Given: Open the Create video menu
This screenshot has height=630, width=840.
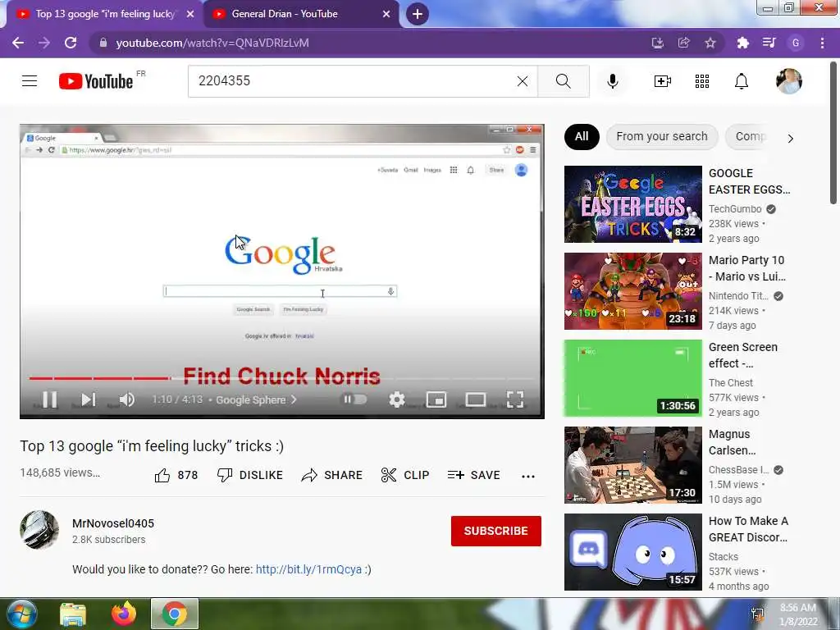Looking at the screenshot, I should [663, 81].
